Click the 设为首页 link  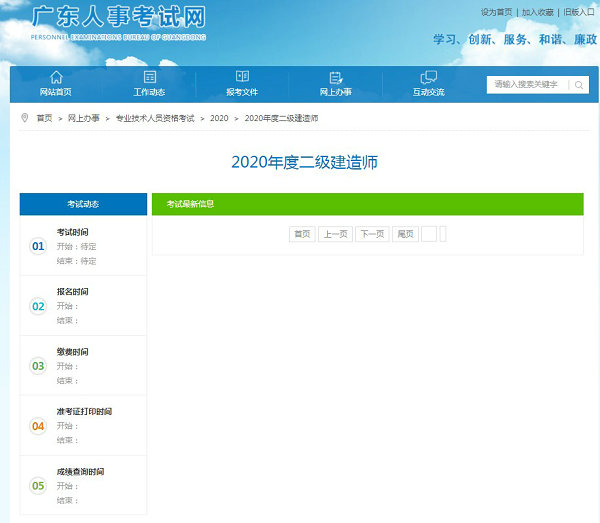click(x=496, y=12)
